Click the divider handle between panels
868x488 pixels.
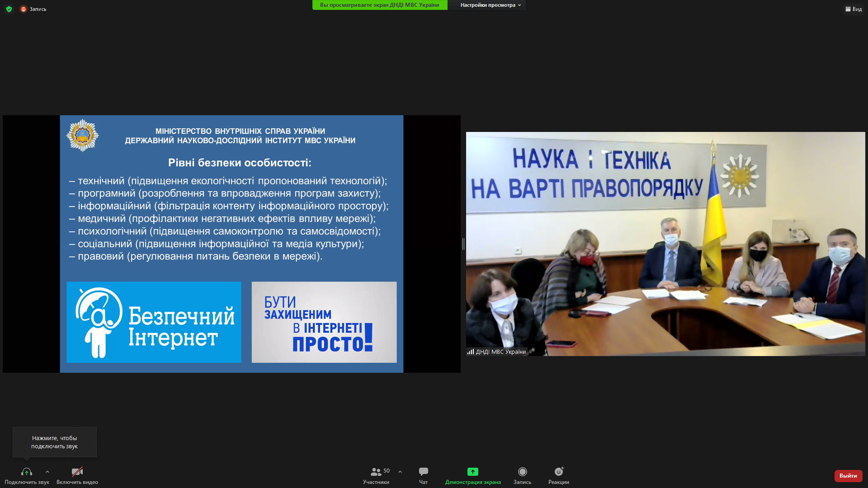click(463, 244)
